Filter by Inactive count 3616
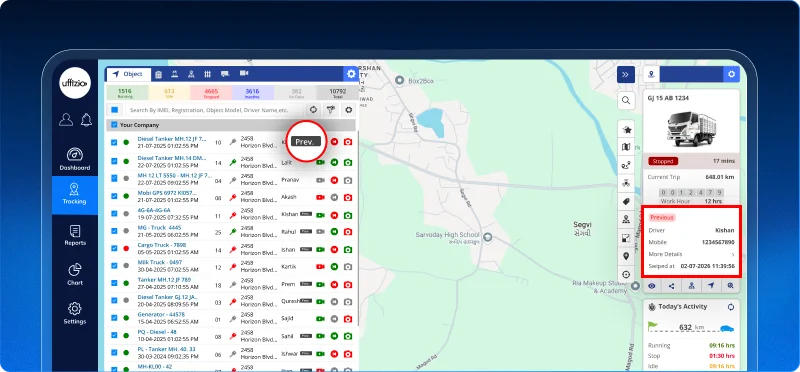This screenshot has height=372, width=800. [253, 93]
